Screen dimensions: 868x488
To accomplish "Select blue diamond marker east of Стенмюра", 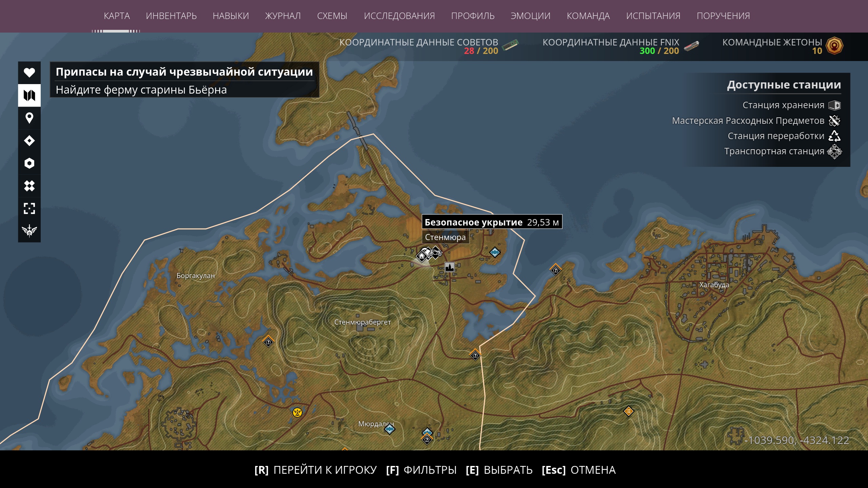I will tap(495, 252).
